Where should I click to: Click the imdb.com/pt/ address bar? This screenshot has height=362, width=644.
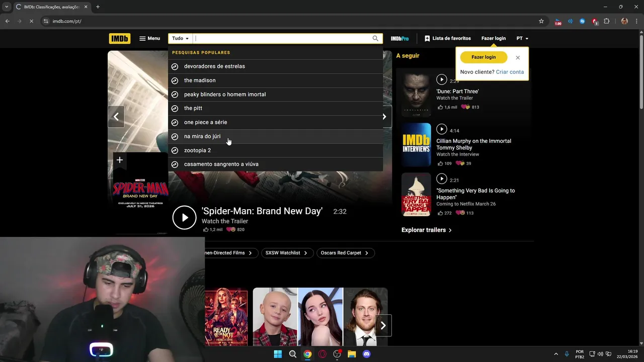[x=292, y=21]
